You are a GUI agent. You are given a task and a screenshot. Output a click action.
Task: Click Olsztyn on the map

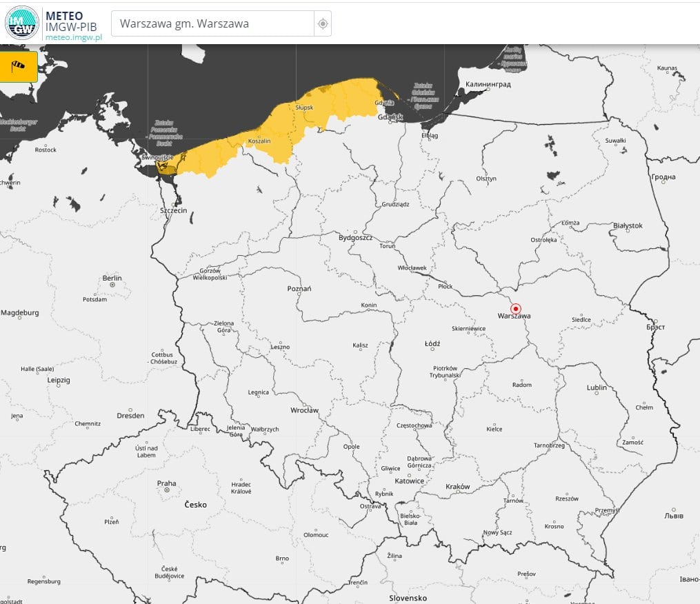pos(486,179)
